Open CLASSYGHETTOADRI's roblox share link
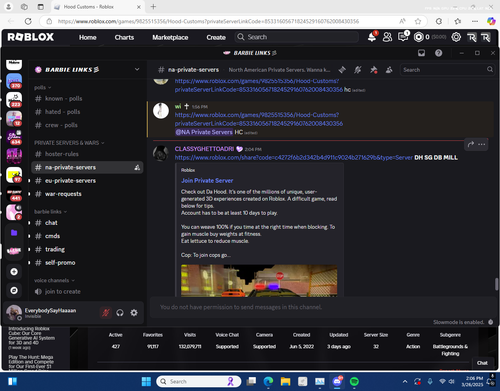 294,158
